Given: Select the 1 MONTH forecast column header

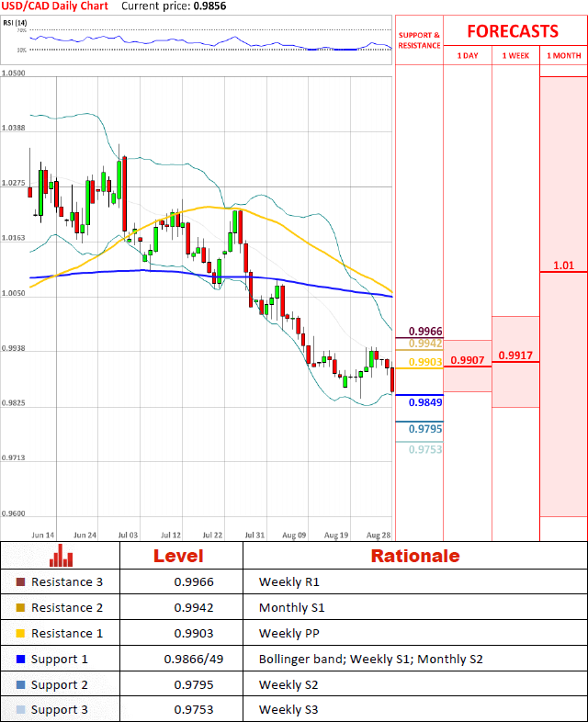Looking at the screenshot, I should click(563, 56).
